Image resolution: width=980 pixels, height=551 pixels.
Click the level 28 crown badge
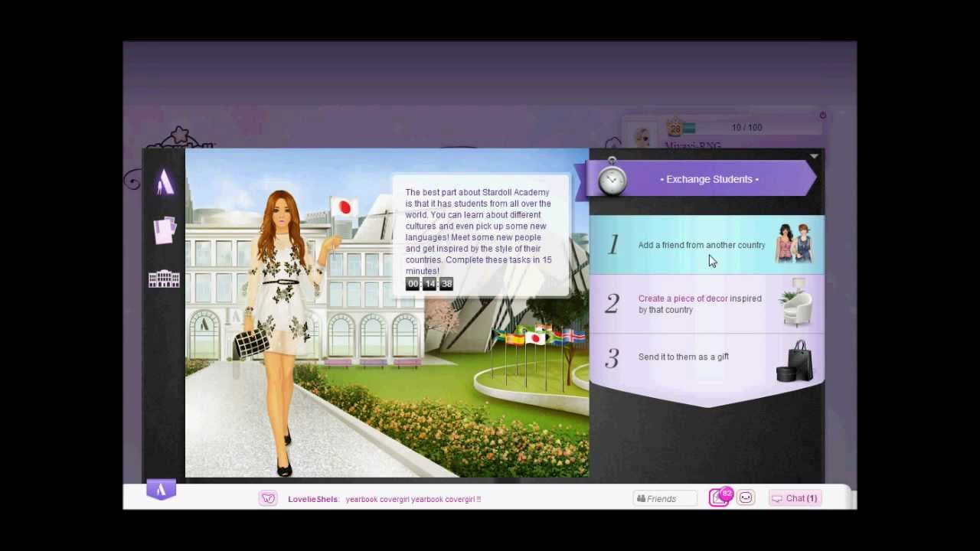pos(675,127)
